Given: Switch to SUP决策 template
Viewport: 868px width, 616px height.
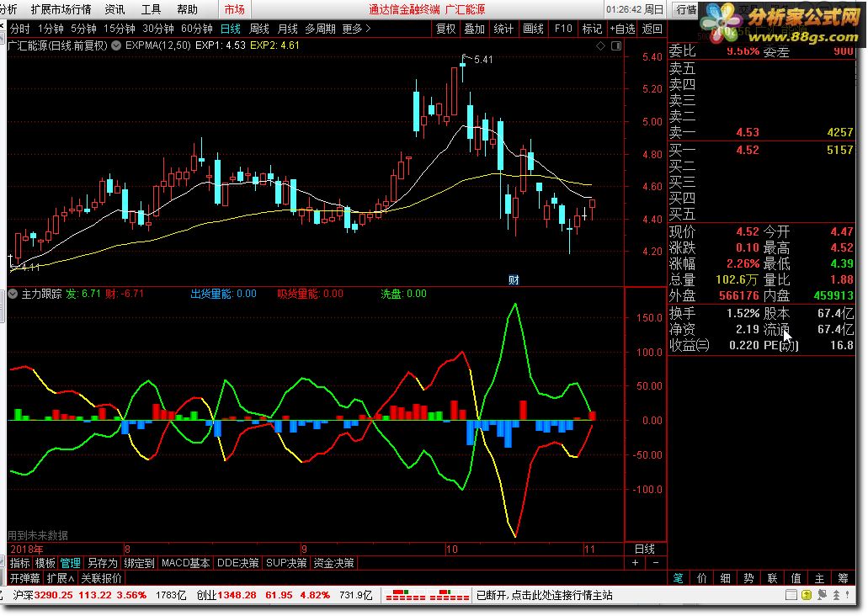Looking at the screenshot, I should pos(286,563).
